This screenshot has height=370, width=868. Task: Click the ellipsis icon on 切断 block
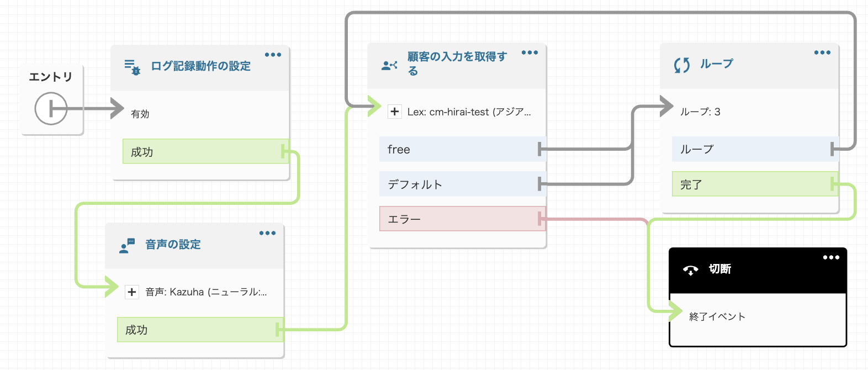[x=830, y=257]
